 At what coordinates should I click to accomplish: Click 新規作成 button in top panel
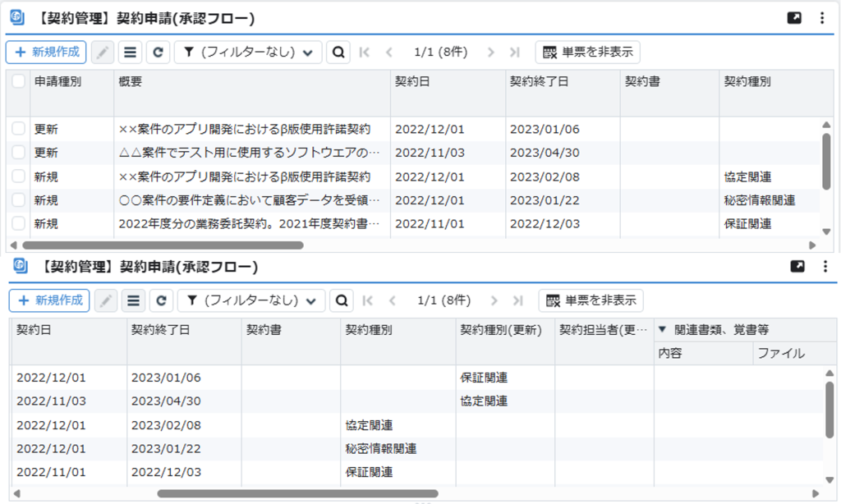click(x=46, y=53)
